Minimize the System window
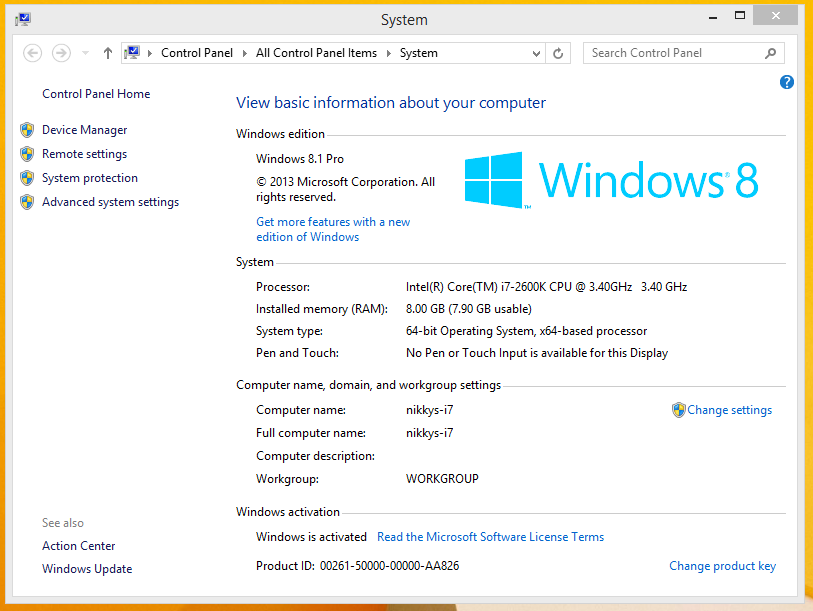Viewport: 813px width, 611px height. (x=713, y=17)
